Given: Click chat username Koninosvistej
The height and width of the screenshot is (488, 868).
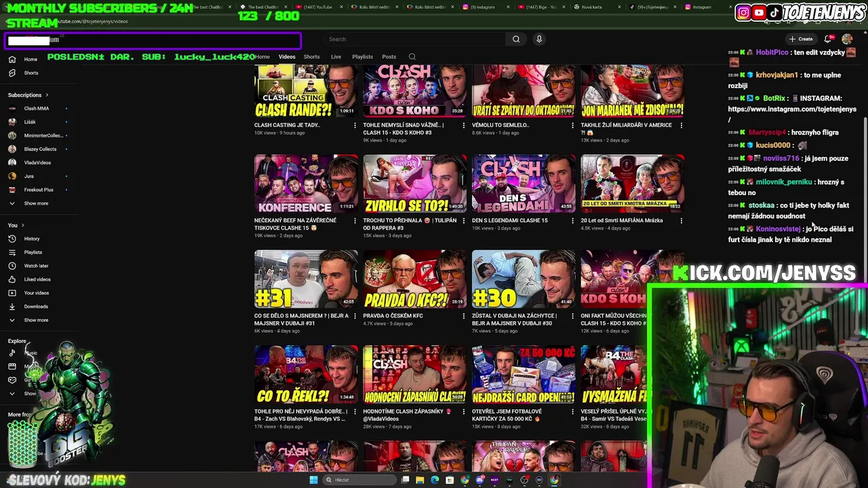Looking at the screenshot, I should click(x=778, y=229).
